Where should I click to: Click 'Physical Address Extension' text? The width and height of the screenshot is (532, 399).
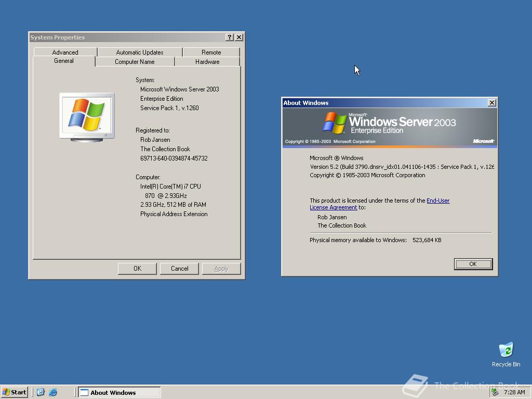pos(174,214)
